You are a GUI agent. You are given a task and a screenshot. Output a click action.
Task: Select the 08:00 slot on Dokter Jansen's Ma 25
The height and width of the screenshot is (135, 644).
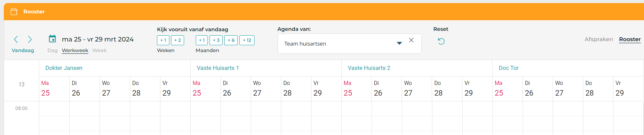(x=54, y=109)
